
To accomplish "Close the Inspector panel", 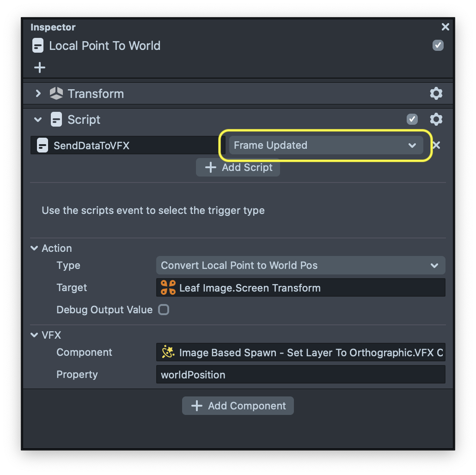I will point(445,27).
